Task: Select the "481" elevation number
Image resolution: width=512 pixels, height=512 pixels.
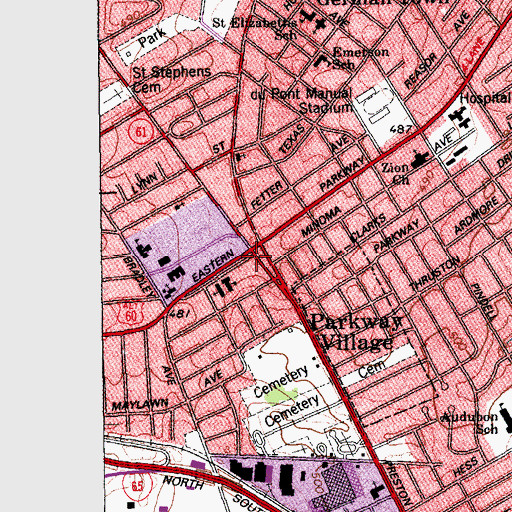Action: [180, 313]
